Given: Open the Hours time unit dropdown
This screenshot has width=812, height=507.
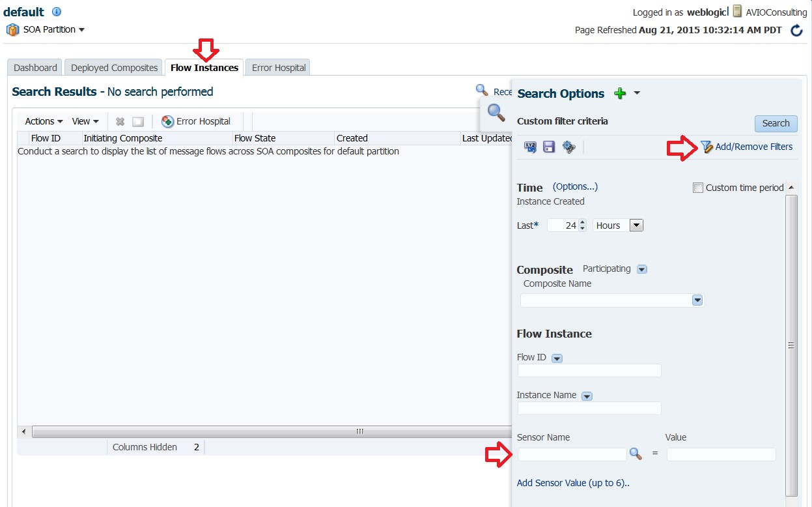Looking at the screenshot, I should point(636,225).
